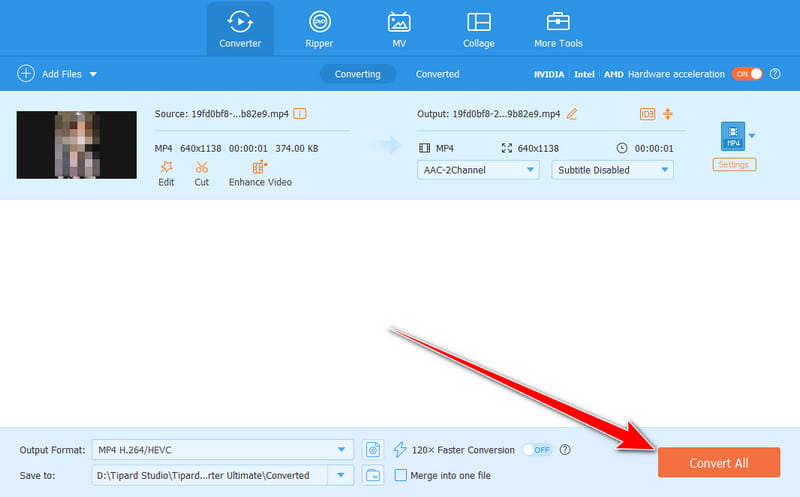Check the Merge into one file box

(401, 475)
